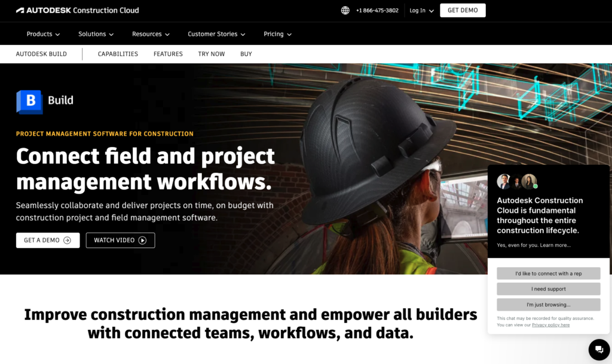Call the +1 866-475-3802 phone link
The width and height of the screenshot is (612, 364).
377,11
